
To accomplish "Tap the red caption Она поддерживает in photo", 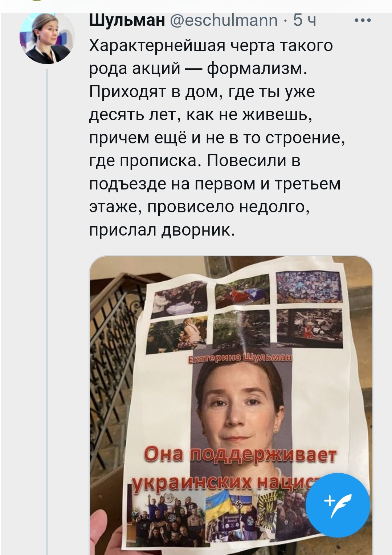I will (x=240, y=456).
